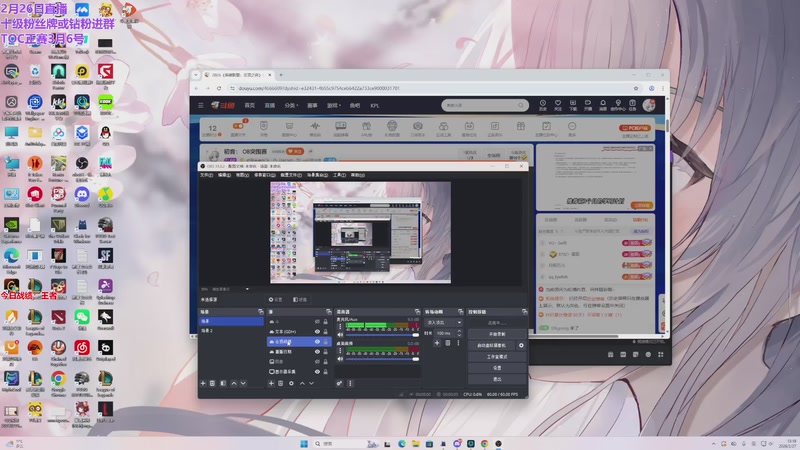Select the Recycle Bin desktop icon

coord(35,73)
